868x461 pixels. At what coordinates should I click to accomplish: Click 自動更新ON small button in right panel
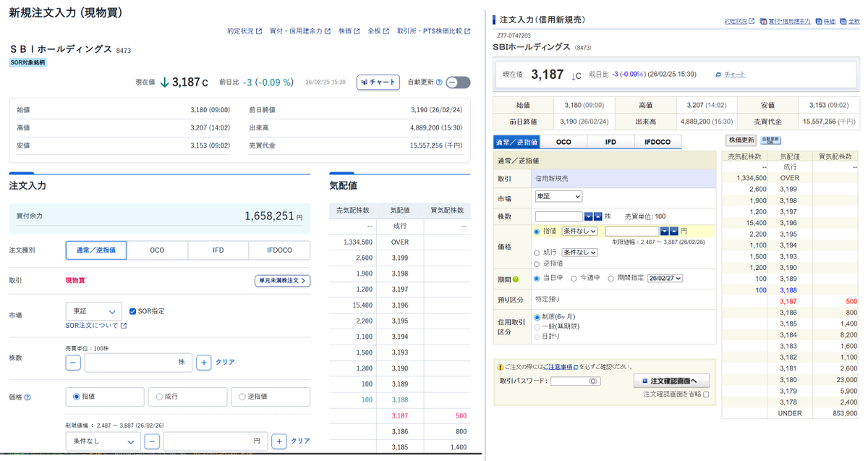[771, 140]
